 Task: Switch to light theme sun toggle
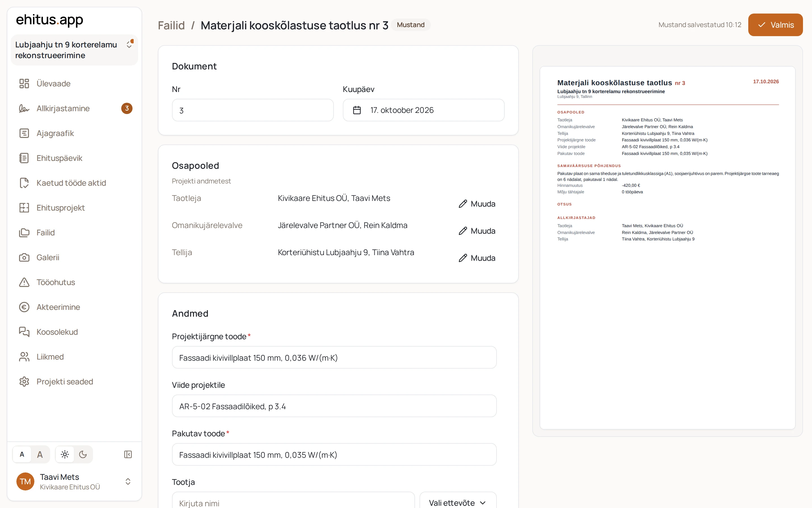[x=65, y=454]
